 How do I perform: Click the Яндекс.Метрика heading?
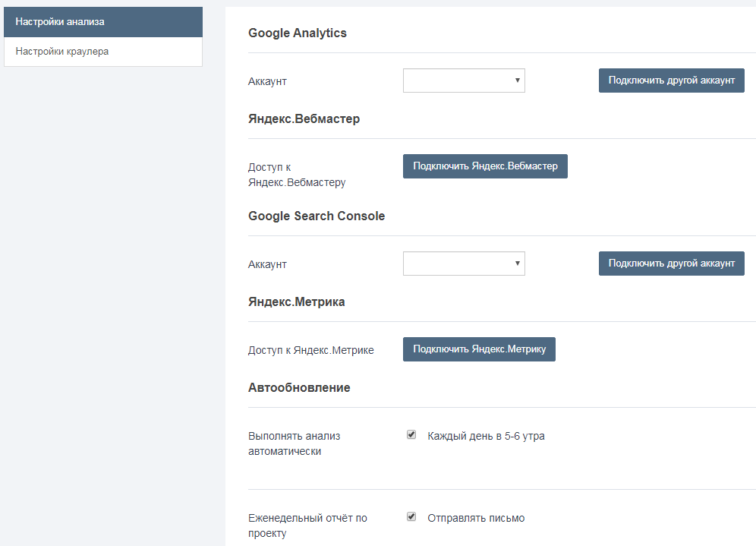tap(297, 301)
